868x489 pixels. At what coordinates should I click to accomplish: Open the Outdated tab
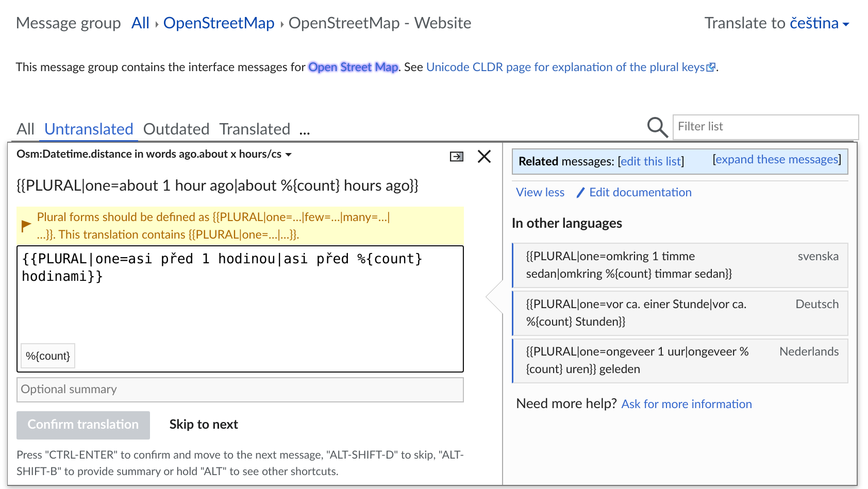(176, 129)
